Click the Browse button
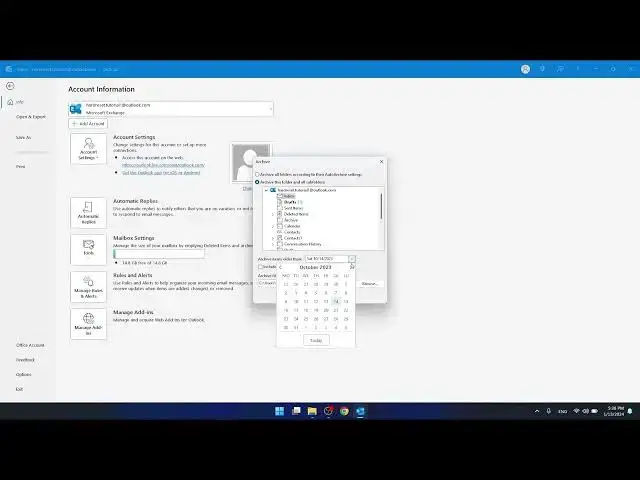 click(370, 283)
